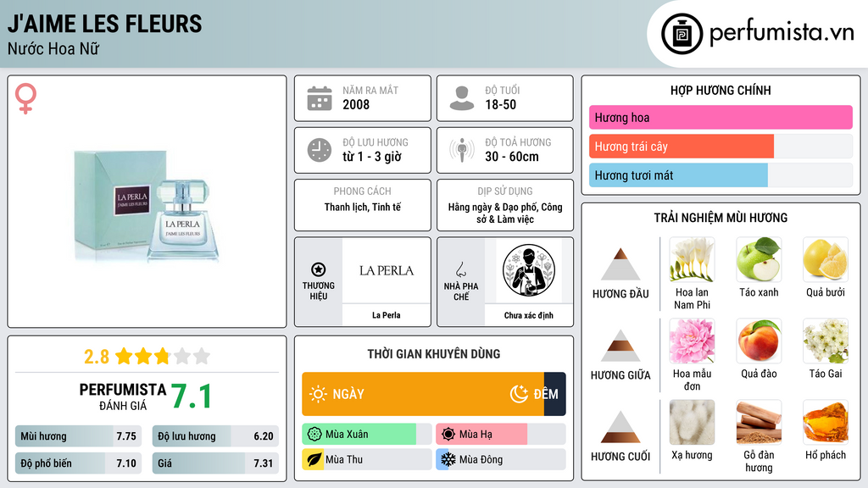868x488 pixels.
Task: Select the Táo Gai hawthorn image
Action: tap(826, 341)
